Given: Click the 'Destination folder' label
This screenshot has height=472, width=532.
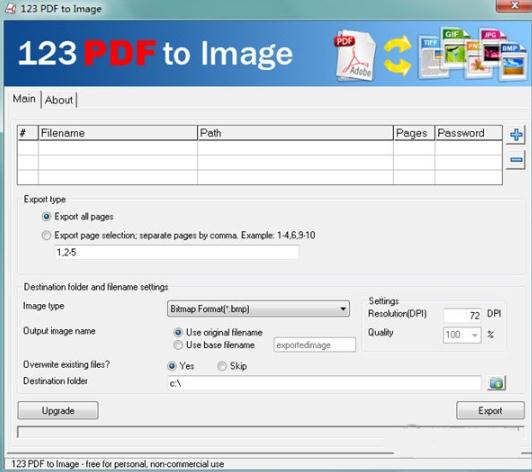Looking at the screenshot, I should coord(55,381).
